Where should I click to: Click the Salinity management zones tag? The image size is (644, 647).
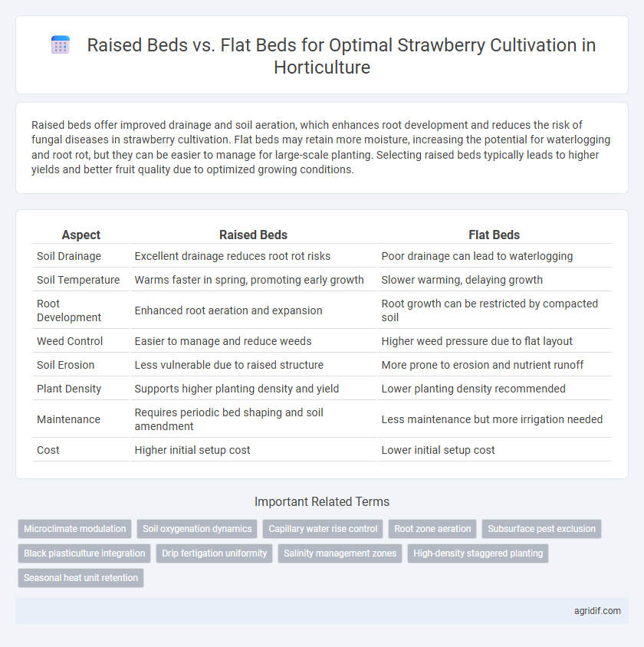(x=340, y=553)
